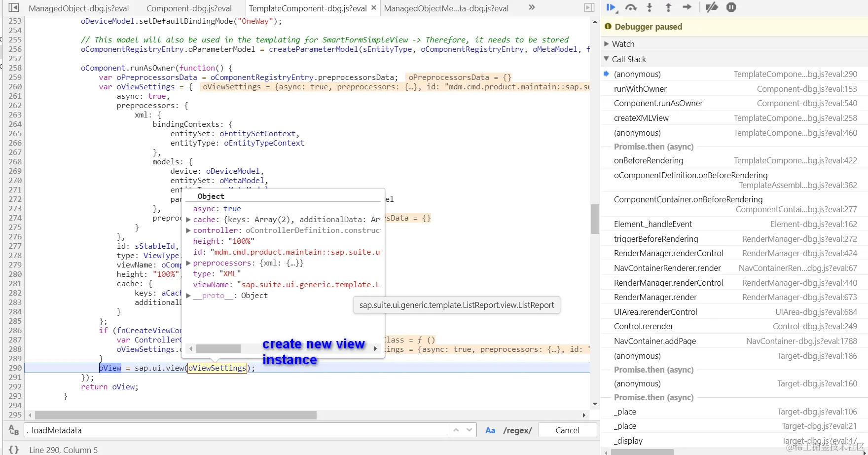The image size is (868, 455).
Task: Click Object popup scroll-right arrow
Action: (x=376, y=348)
